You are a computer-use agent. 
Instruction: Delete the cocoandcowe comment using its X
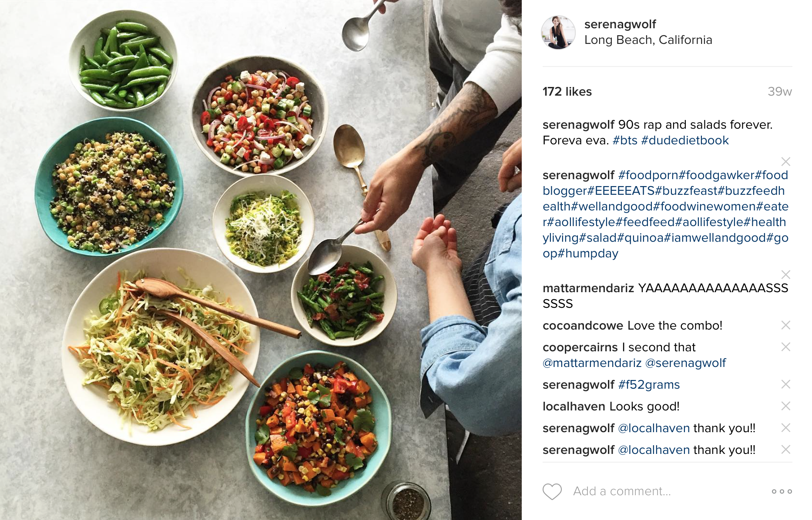pos(785,325)
